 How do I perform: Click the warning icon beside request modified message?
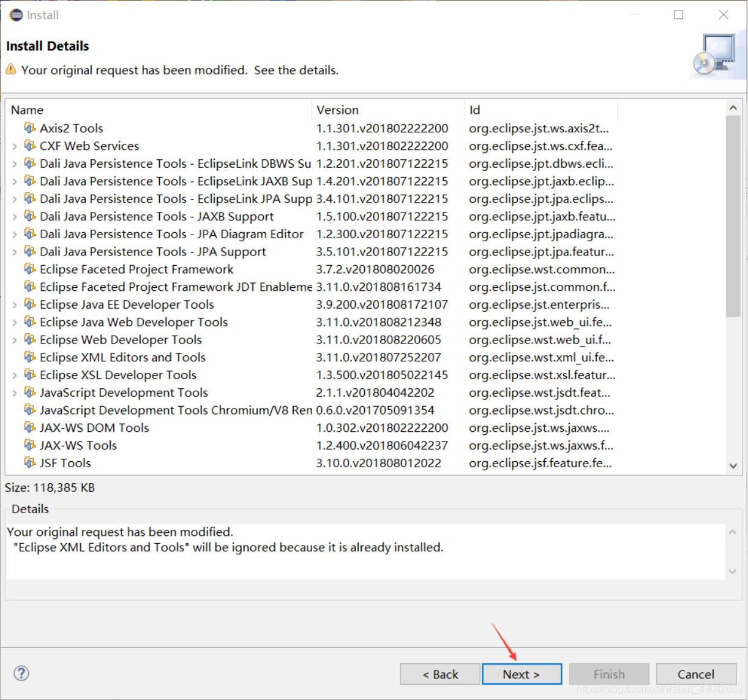(x=11, y=69)
